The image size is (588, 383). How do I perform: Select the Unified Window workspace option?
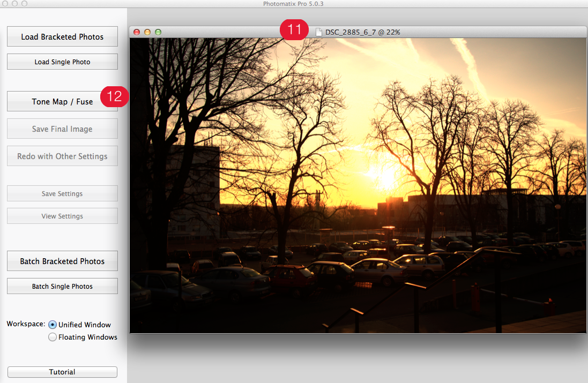[x=53, y=325]
